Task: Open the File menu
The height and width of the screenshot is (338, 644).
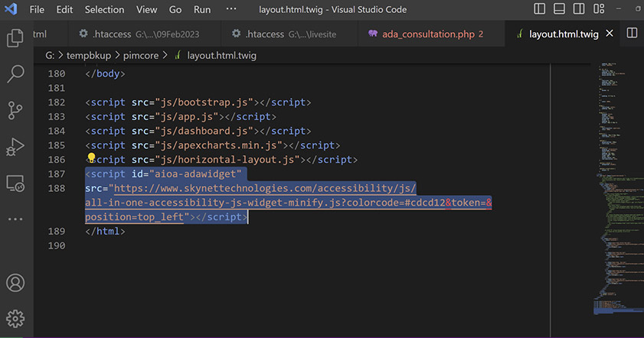Action: coord(37,9)
